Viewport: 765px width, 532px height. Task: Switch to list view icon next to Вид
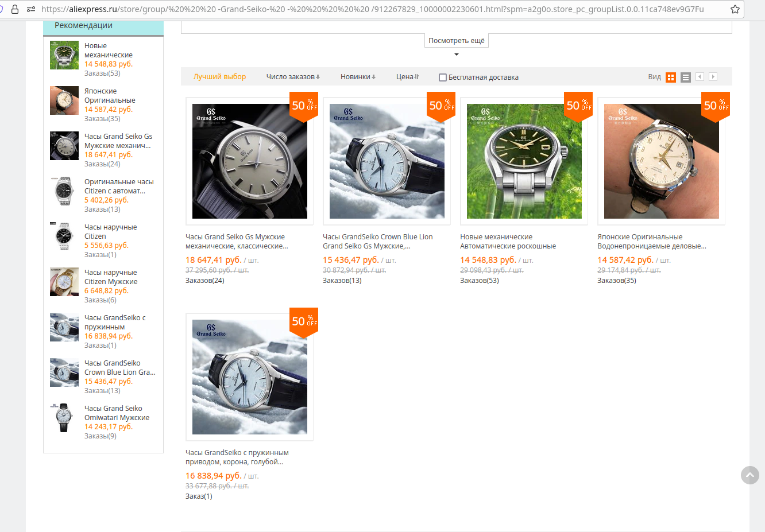pyautogui.click(x=686, y=77)
